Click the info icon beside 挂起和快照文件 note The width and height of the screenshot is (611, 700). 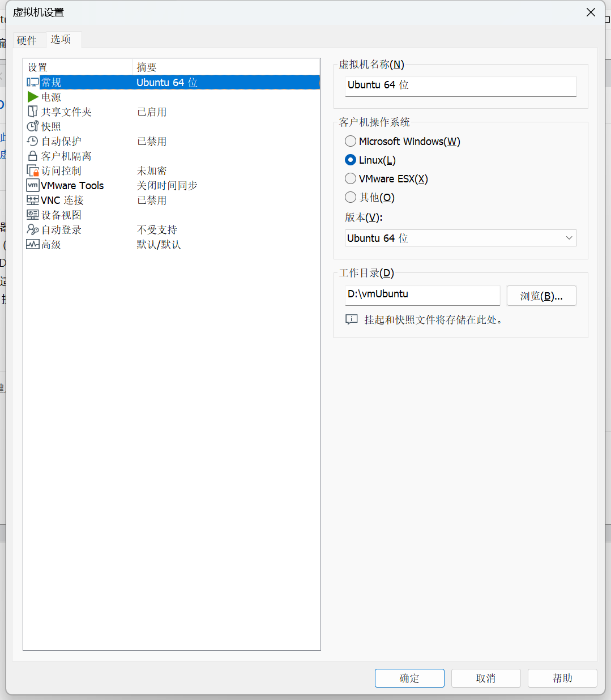(352, 320)
